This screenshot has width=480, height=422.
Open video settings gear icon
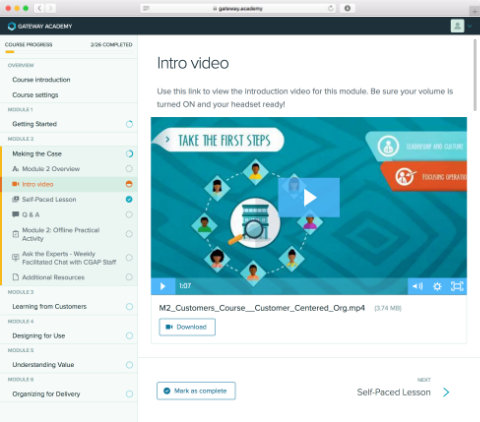coord(437,286)
